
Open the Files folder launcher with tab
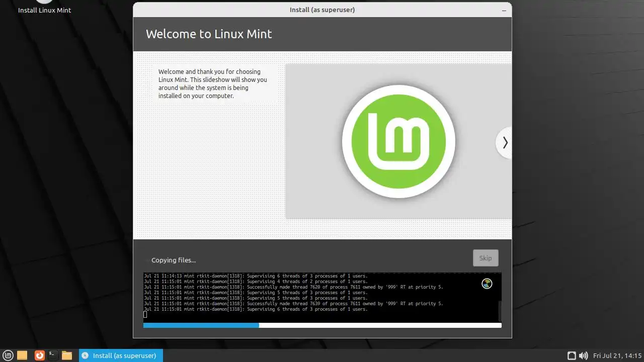tap(67, 355)
